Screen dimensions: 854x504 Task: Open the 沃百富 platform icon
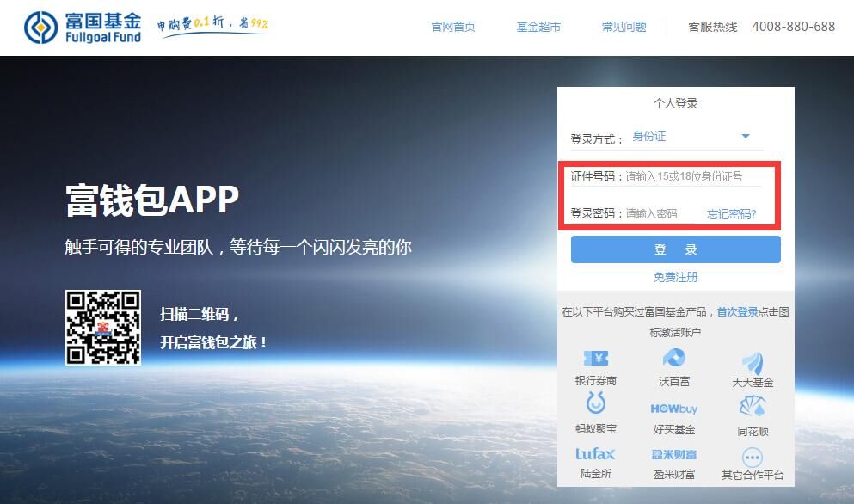click(x=673, y=358)
